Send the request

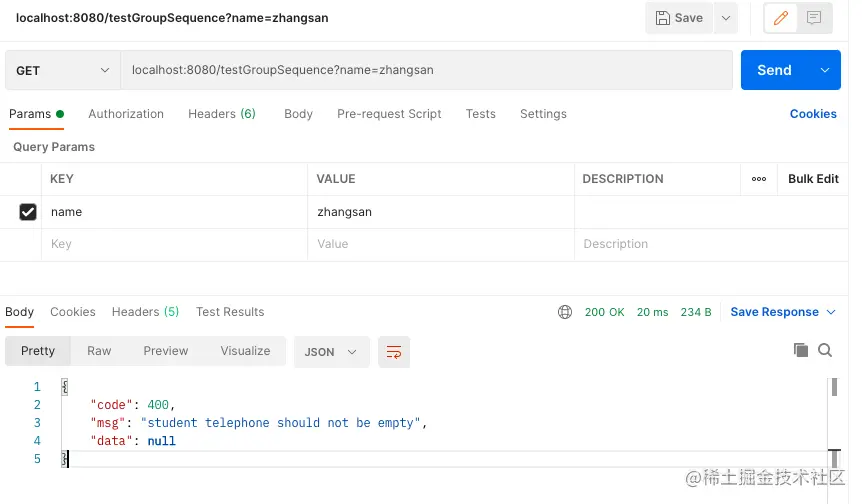coord(775,70)
